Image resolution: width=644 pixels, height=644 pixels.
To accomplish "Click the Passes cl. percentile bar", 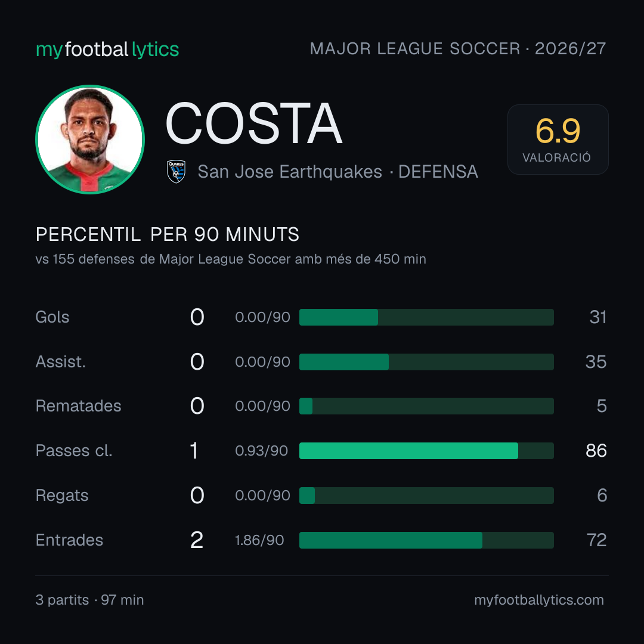I will click(x=426, y=451).
